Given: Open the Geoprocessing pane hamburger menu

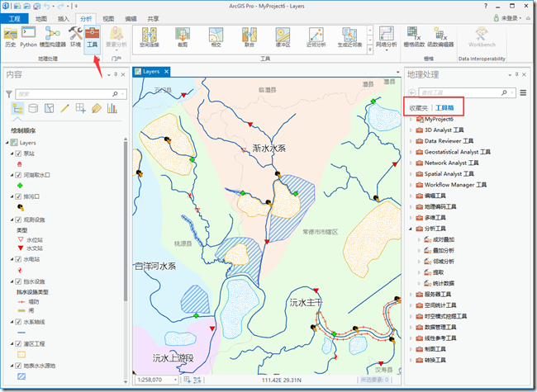Looking at the screenshot, I should pyautogui.click(x=523, y=92).
